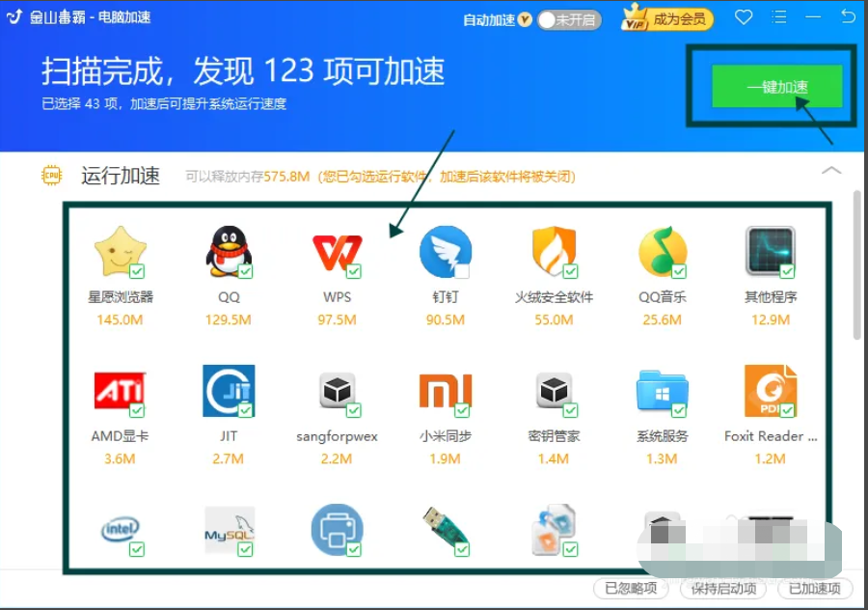
Task: Select the MySQL icon
Action: (x=230, y=530)
